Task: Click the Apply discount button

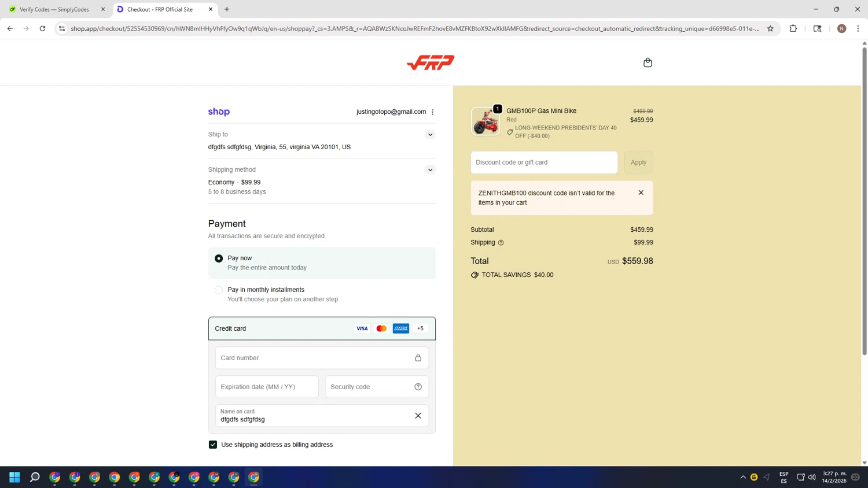Action: (638, 162)
